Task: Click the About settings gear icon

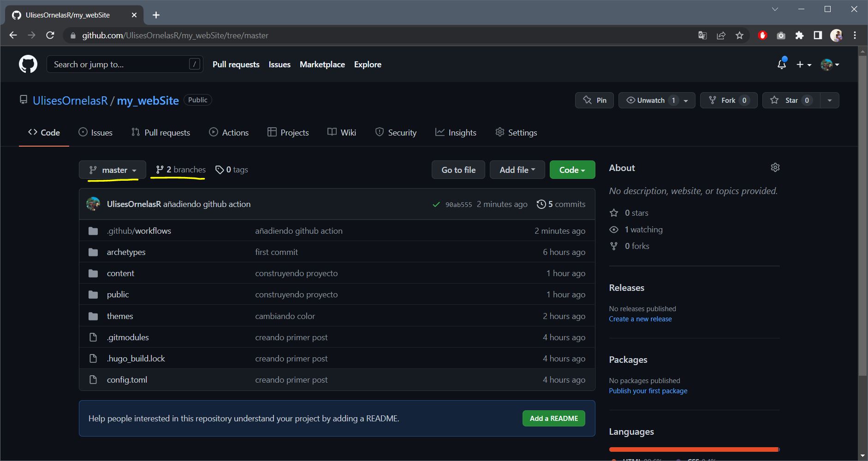Action: (775, 167)
